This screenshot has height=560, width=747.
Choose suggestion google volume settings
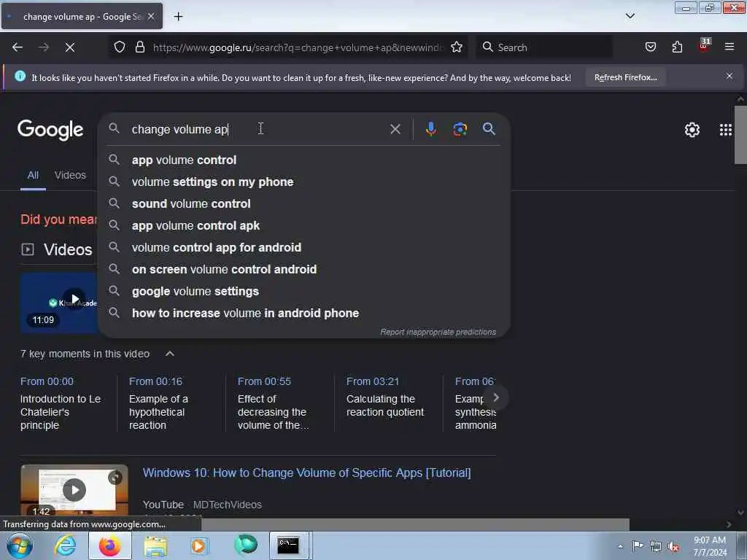pos(304,292)
